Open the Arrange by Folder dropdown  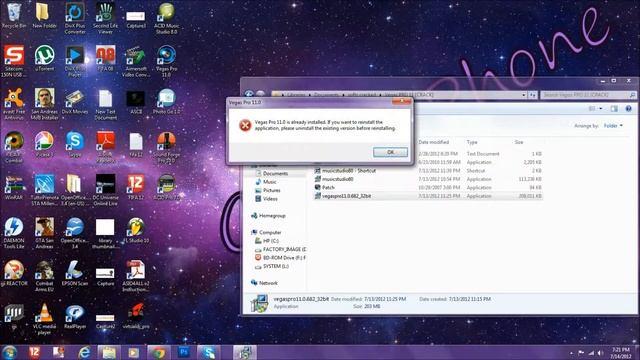[613, 126]
